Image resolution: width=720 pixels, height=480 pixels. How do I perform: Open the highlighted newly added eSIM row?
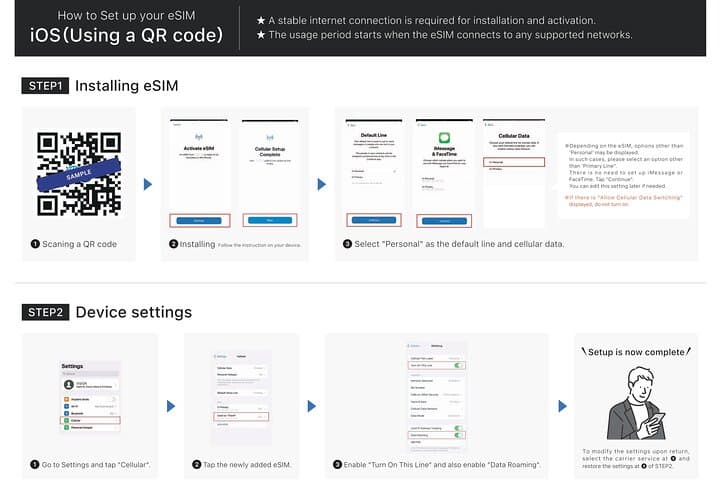[242, 416]
